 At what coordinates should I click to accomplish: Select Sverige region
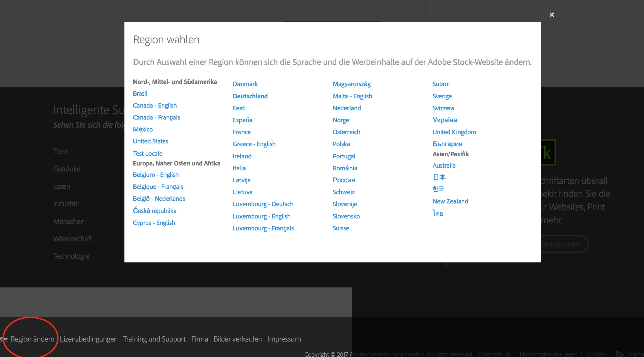442,96
